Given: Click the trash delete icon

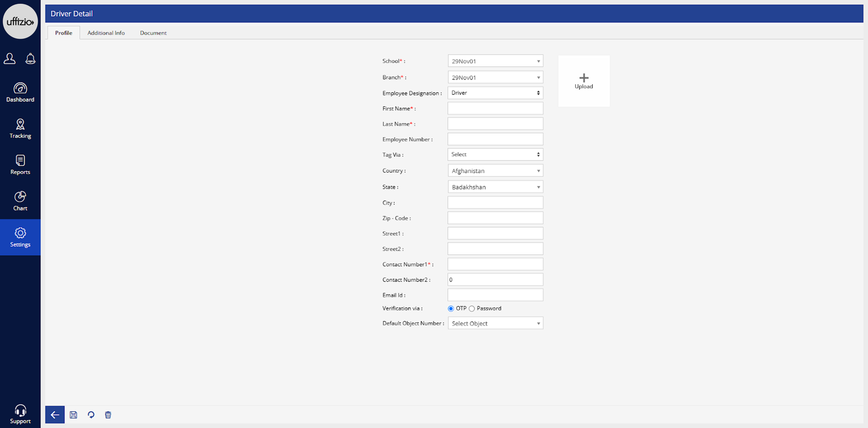Looking at the screenshot, I should 108,414.
